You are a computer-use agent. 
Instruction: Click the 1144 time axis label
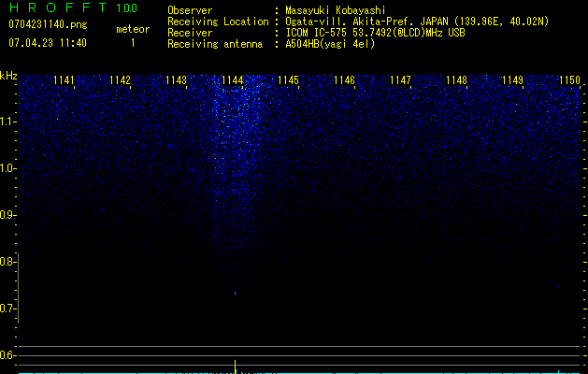(233, 80)
